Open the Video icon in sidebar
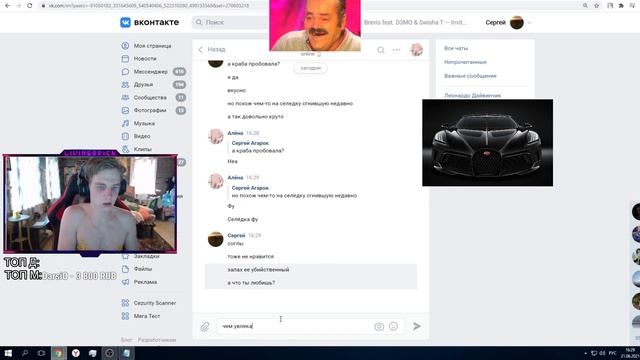This screenshot has width=640, height=360. tap(125, 136)
